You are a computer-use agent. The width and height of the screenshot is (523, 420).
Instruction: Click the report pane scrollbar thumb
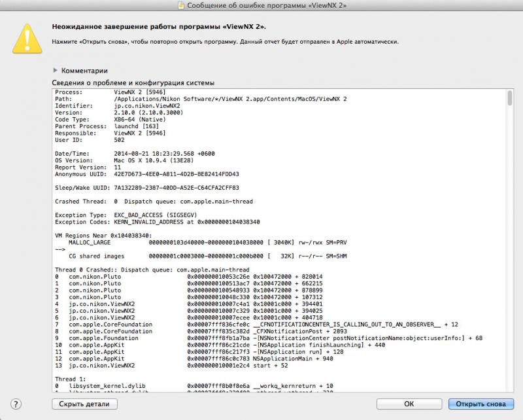[x=509, y=97]
